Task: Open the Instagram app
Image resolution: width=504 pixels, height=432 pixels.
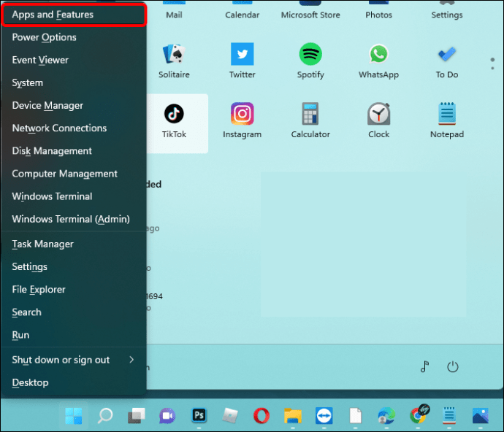Action: [242, 121]
